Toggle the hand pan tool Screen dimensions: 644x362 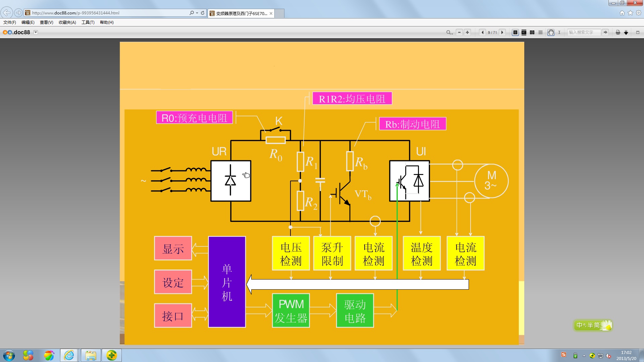(x=551, y=33)
